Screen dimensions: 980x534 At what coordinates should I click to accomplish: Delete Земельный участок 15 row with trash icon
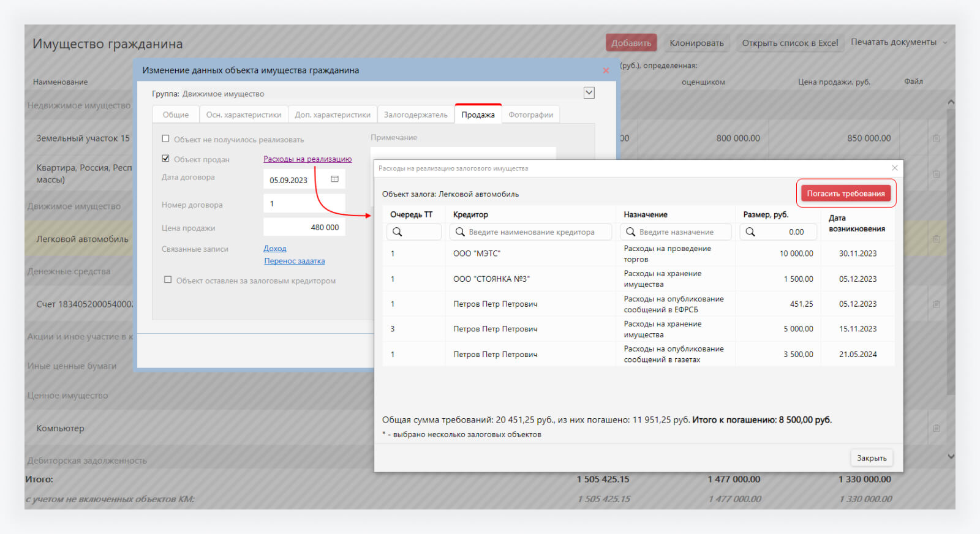(x=937, y=138)
